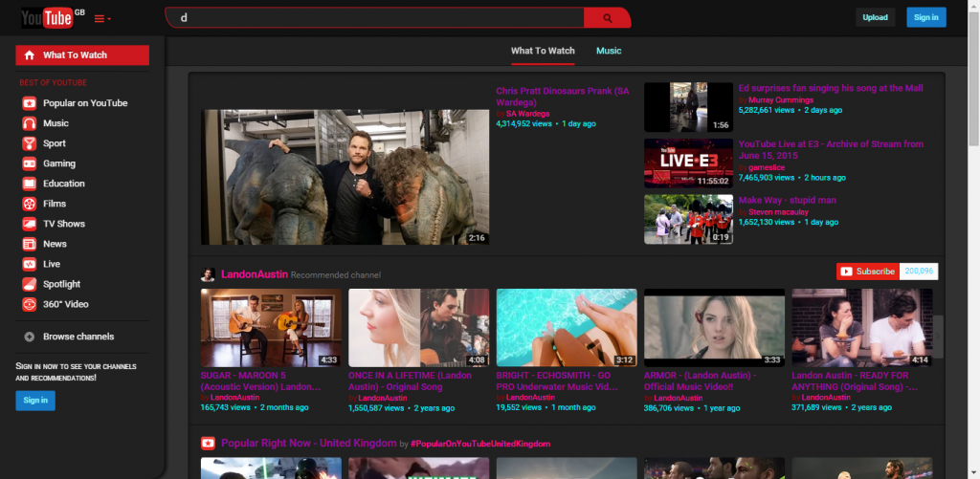Click the Upload button
The height and width of the screenshot is (479, 980).
pyautogui.click(x=875, y=17)
